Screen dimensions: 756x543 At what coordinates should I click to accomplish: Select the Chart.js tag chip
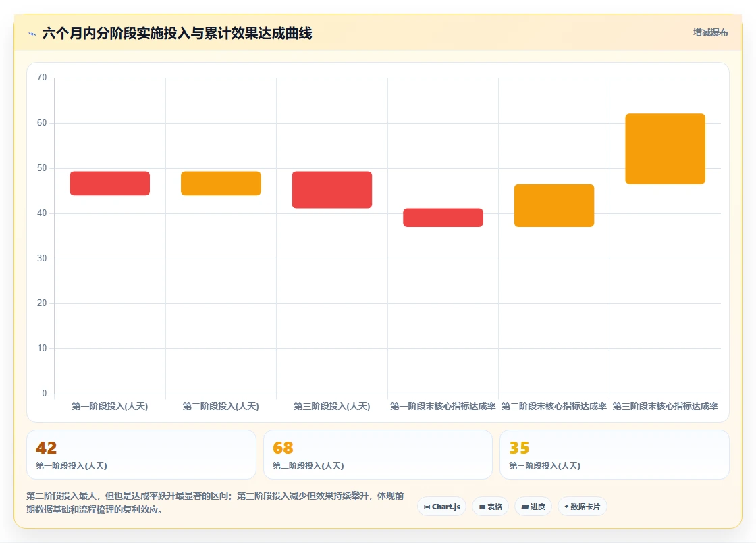click(x=441, y=507)
